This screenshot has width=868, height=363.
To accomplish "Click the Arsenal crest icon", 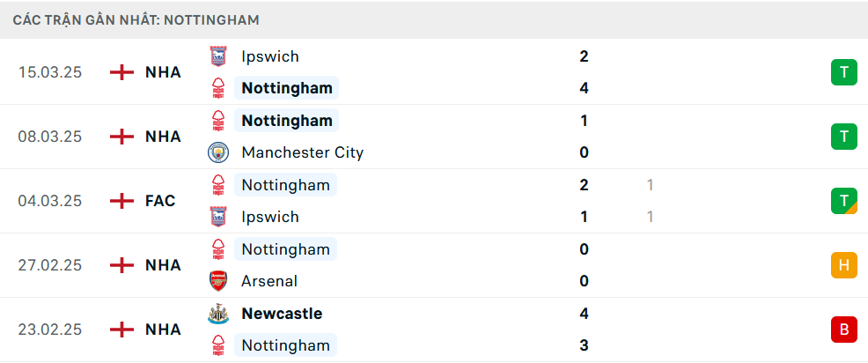I will (218, 281).
